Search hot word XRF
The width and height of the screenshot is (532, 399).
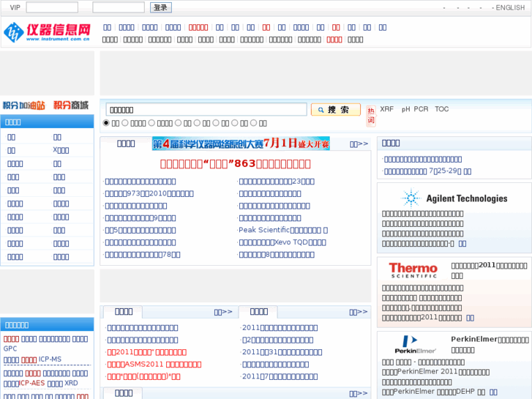pos(387,109)
